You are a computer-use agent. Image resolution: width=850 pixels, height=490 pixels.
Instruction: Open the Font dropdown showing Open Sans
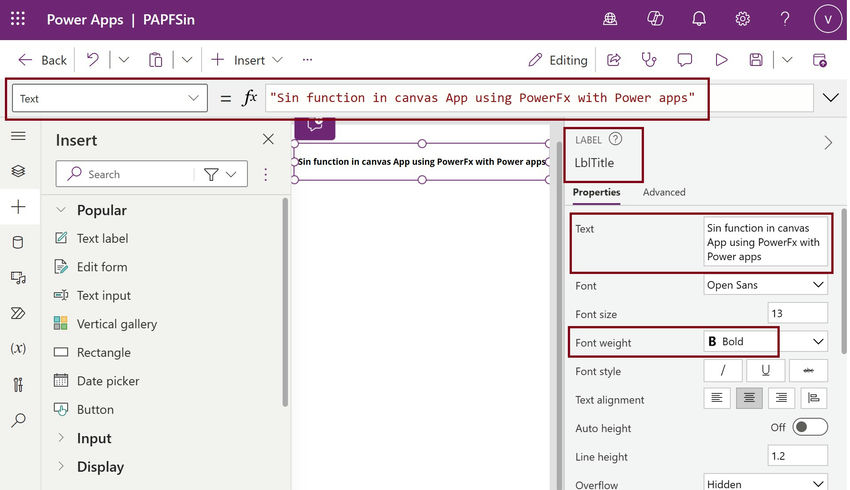click(765, 285)
